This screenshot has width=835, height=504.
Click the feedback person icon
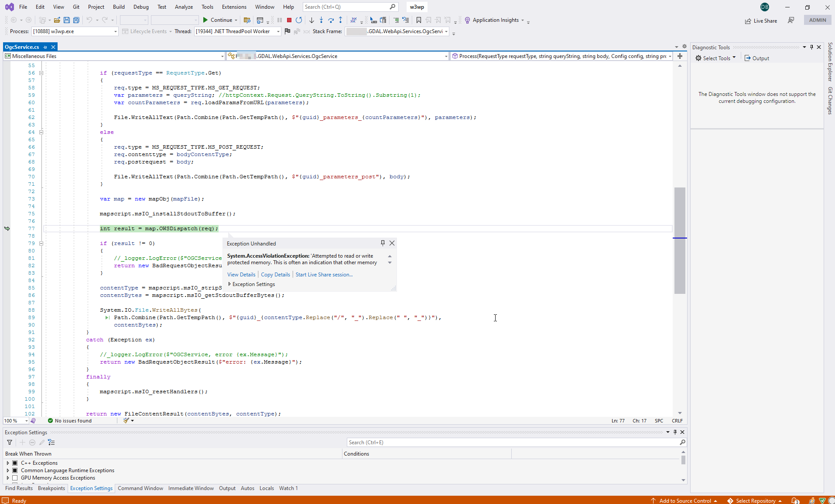pyautogui.click(x=791, y=20)
